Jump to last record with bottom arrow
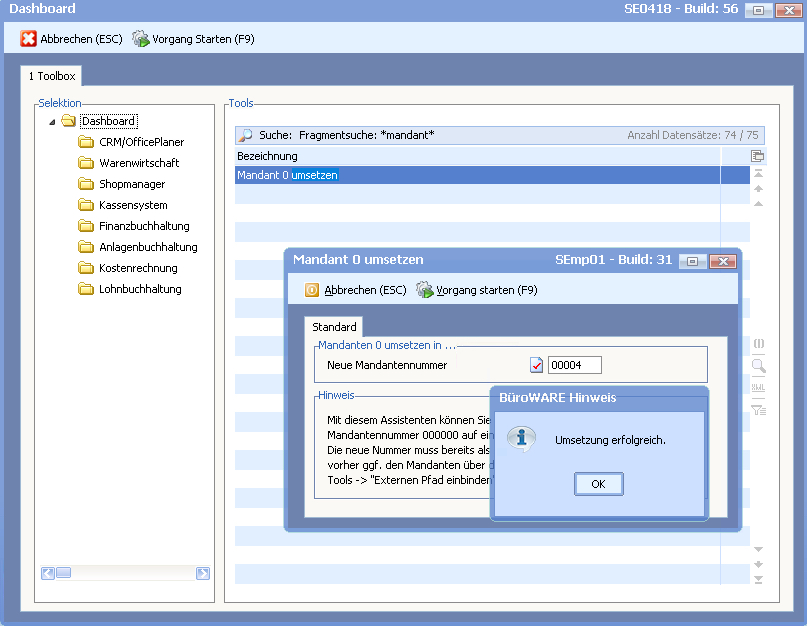The height and width of the screenshot is (626, 807). point(758,579)
